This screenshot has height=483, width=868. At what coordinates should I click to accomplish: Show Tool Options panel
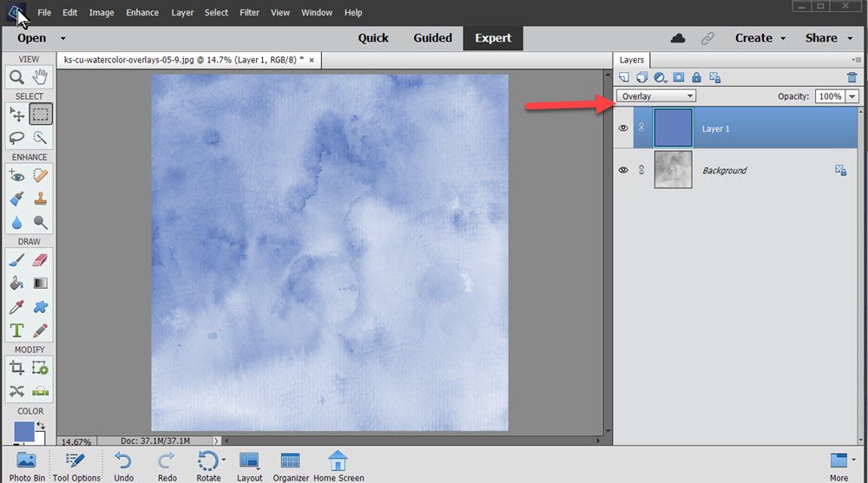point(76,467)
